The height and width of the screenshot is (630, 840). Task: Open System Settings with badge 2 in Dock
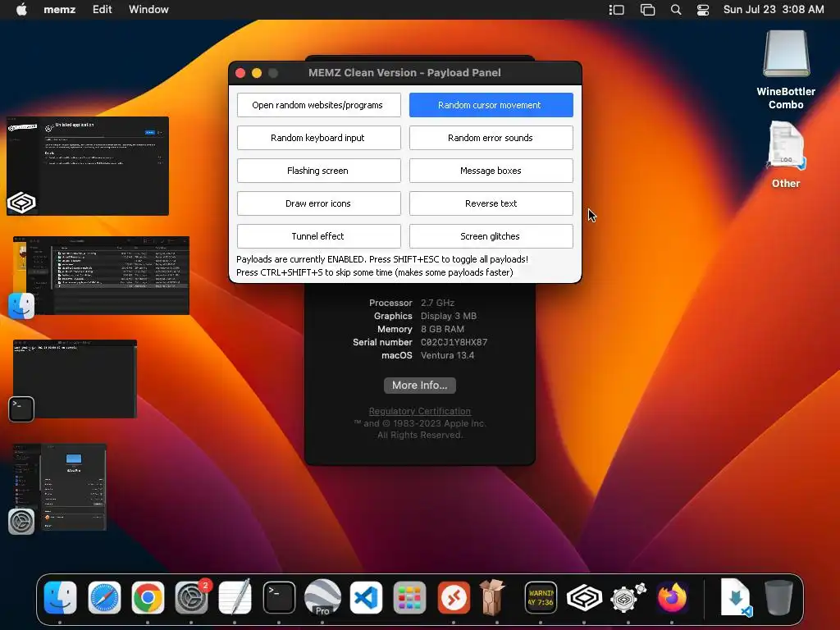192,597
